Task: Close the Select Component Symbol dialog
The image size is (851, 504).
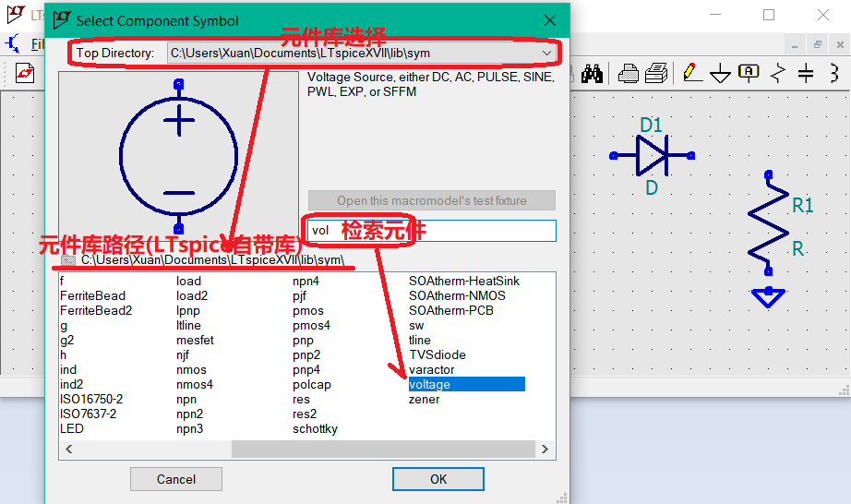Action: click(x=550, y=20)
